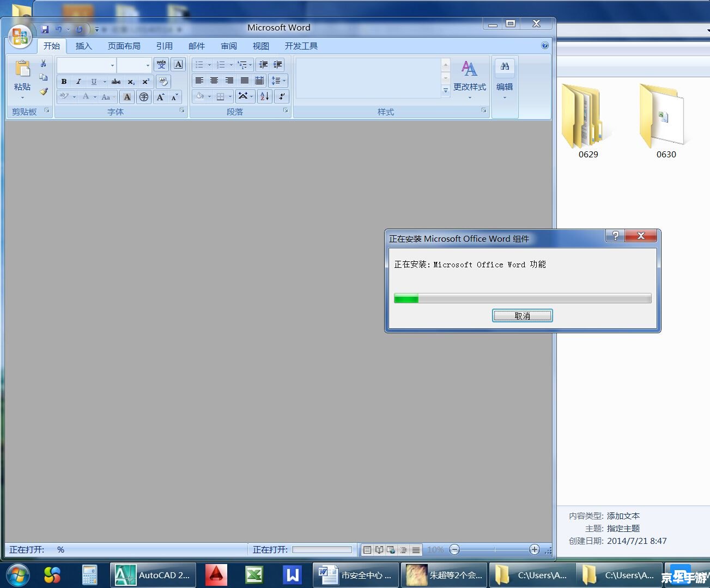This screenshot has height=588, width=710.
Task: Click the Borders icon in paragraph group
Action: point(220,96)
